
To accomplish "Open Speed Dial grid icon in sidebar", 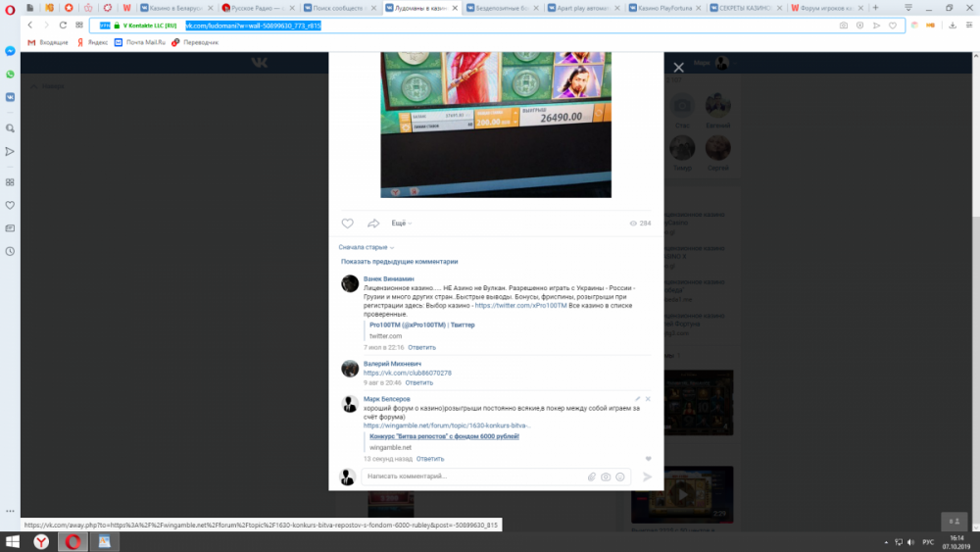I will [10, 182].
